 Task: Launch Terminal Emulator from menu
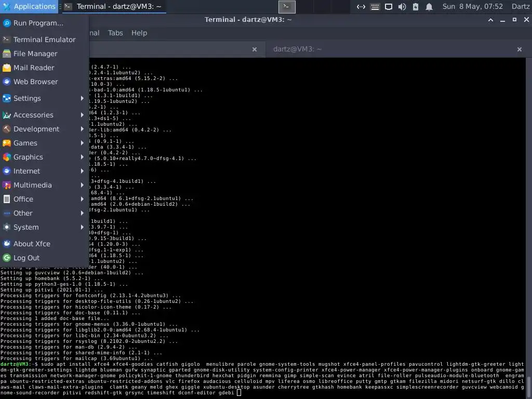[45, 39]
